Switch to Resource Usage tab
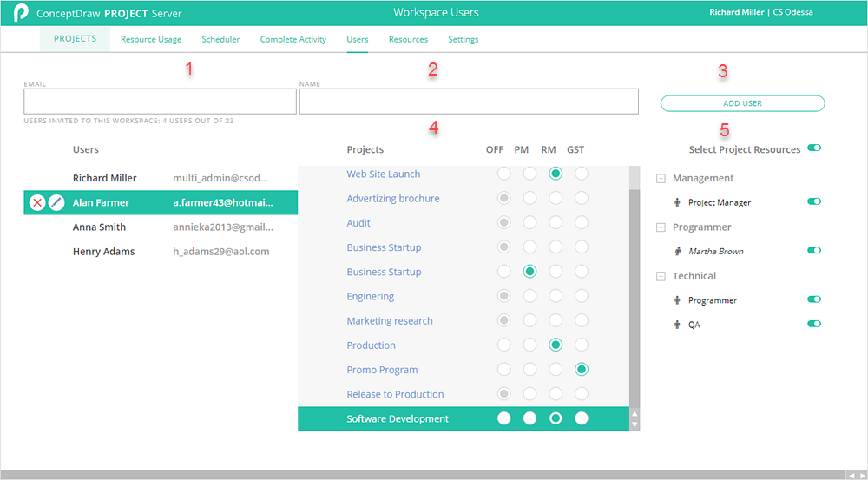Screen dimensions: 868x480 click(x=151, y=39)
